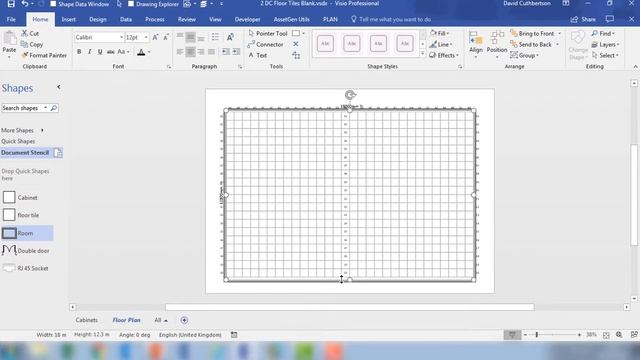Open the Select dropdown
This screenshot has width=640, height=360.
605,55
